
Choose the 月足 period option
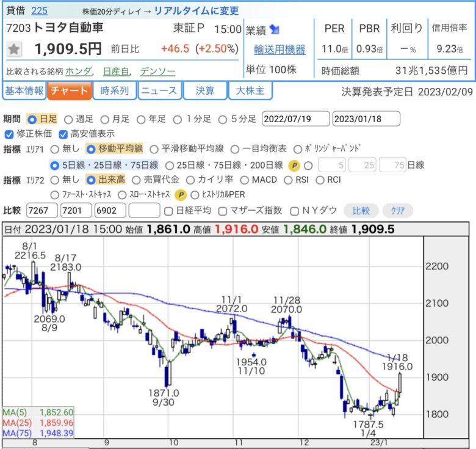pyautogui.click(x=105, y=120)
